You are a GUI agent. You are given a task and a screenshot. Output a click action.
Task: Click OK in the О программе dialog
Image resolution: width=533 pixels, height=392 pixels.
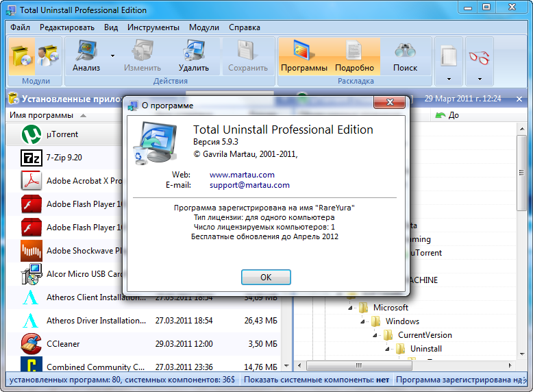266,277
